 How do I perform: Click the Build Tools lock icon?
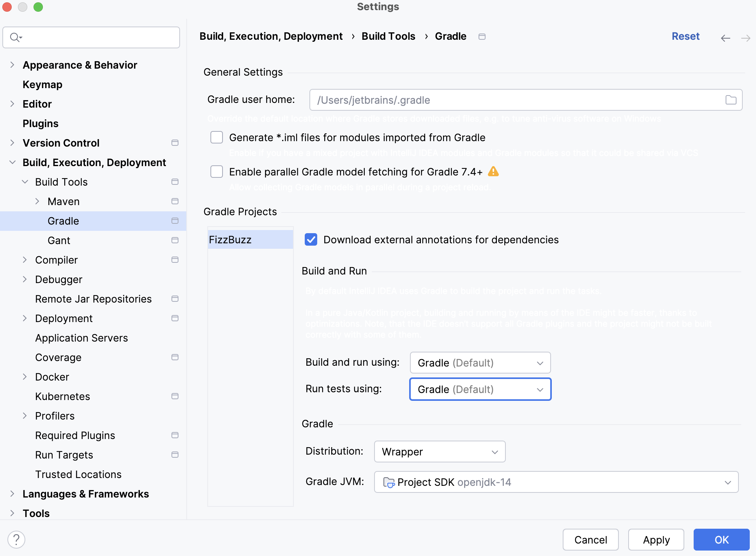pos(175,181)
